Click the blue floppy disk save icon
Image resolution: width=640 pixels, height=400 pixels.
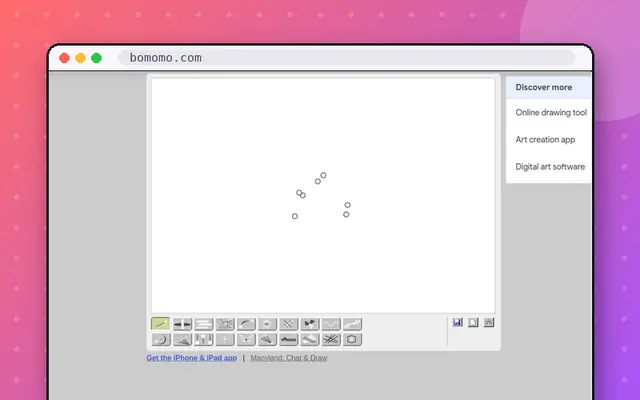pos(458,322)
